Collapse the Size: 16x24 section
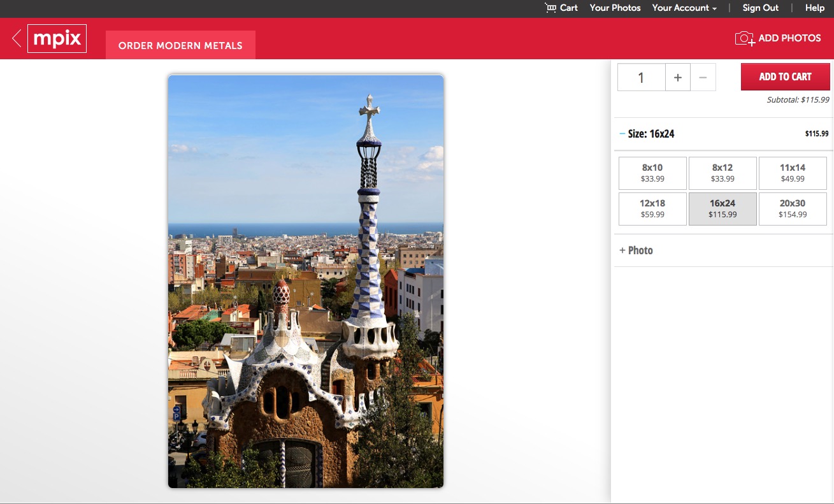The image size is (834, 504). click(621, 134)
